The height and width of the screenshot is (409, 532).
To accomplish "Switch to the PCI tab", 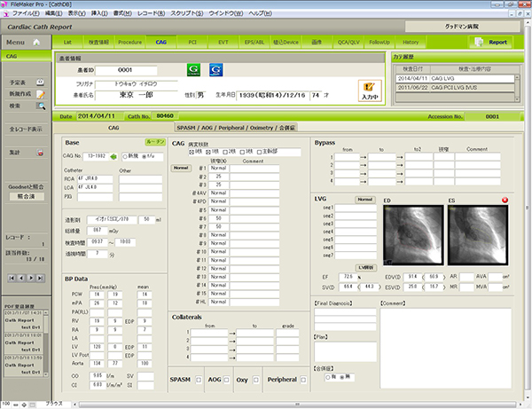I will [192, 42].
